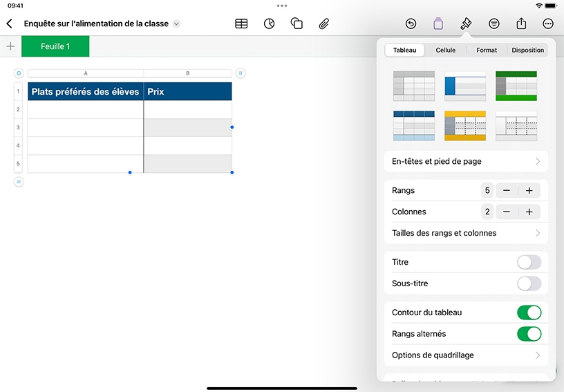Select column A header
This screenshot has height=392, width=564.
pyautogui.click(x=86, y=73)
